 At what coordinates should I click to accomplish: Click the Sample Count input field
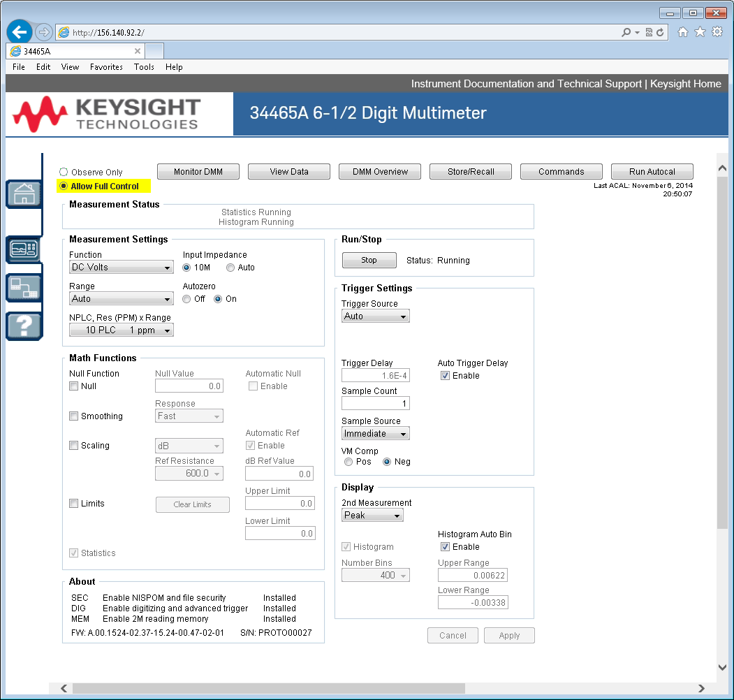click(376, 403)
